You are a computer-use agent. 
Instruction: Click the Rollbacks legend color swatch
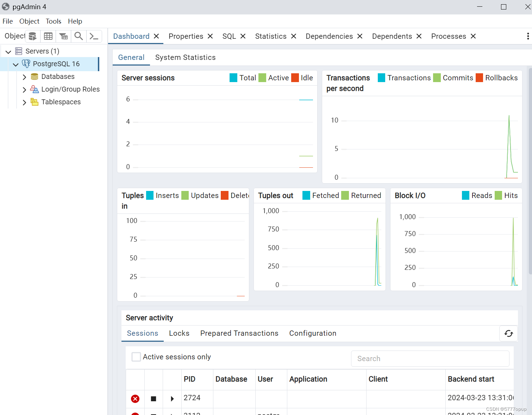[480, 78]
